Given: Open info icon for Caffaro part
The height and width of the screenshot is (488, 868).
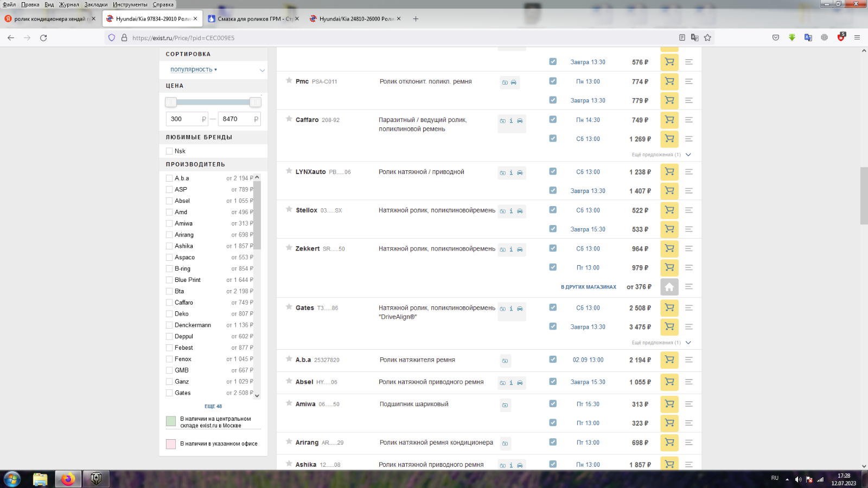Looking at the screenshot, I should click(511, 121).
